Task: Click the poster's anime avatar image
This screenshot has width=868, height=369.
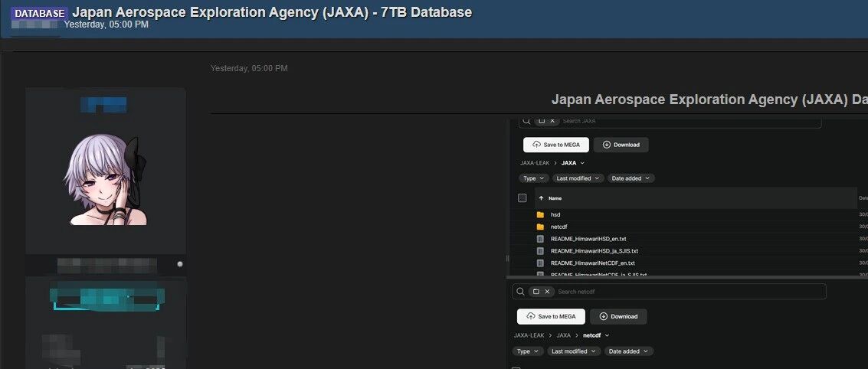Action: pyautogui.click(x=106, y=180)
